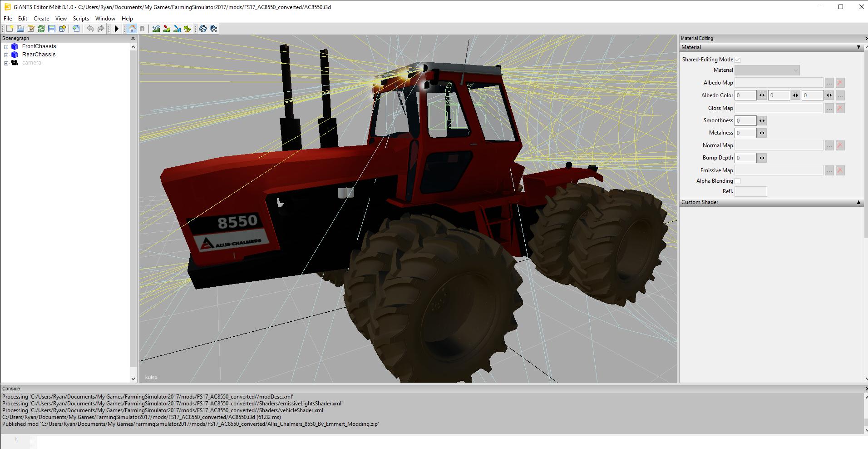This screenshot has width=868, height=449.
Task: Click the magnet snap toolbar icon
Action: click(142, 29)
